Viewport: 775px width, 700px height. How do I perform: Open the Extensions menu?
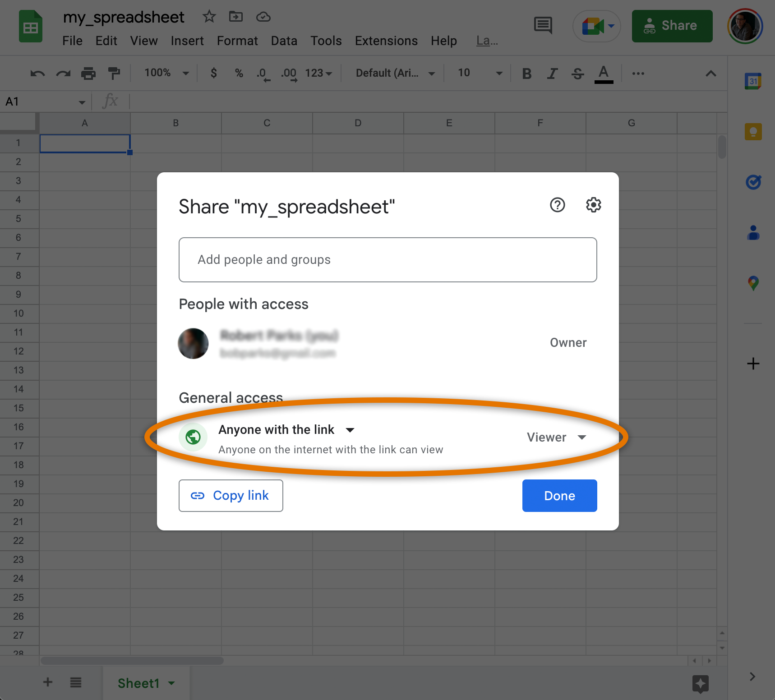tap(386, 41)
